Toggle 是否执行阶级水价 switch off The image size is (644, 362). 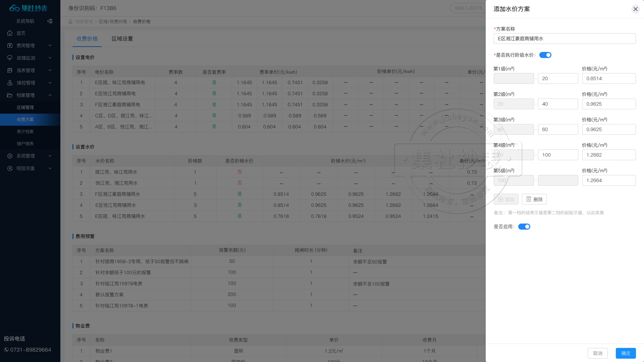pyautogui.click(x=545, y=55)
